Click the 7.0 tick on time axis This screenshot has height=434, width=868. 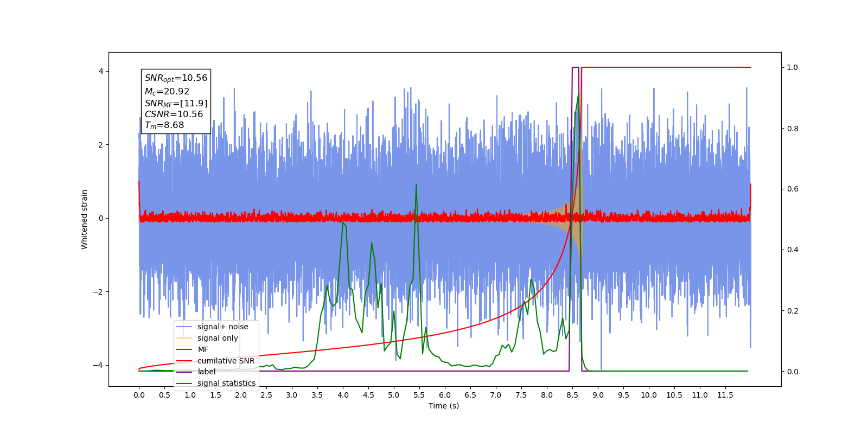(496, 395)
